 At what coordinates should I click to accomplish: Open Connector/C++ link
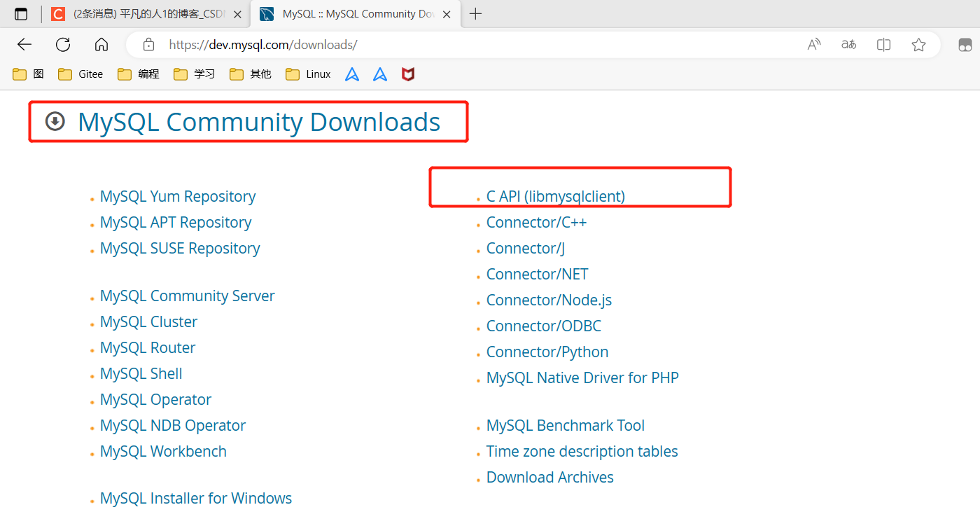(x=537, y=223)
